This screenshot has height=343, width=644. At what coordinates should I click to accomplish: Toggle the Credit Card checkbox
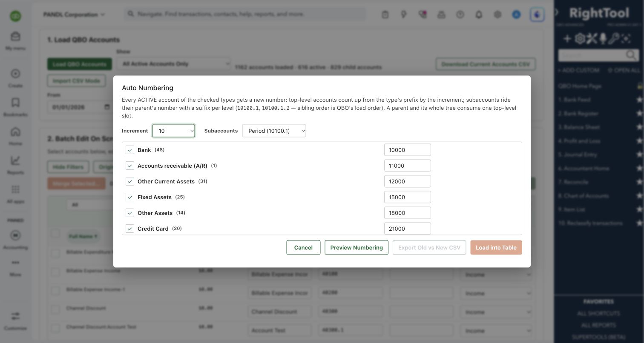click(x=130, y=229)
